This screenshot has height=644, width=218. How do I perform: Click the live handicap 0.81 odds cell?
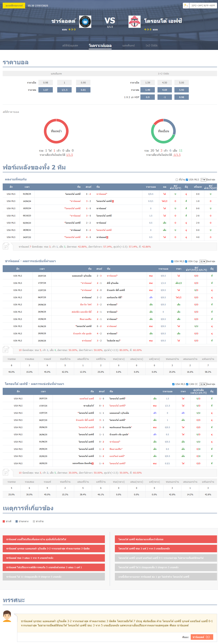(83, 90)
